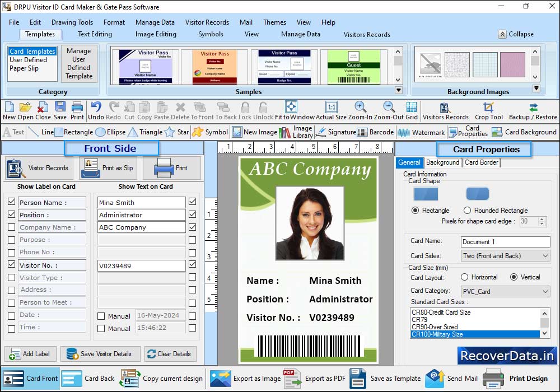
Task: Open the Themes menu
Action: coord(274,22)
